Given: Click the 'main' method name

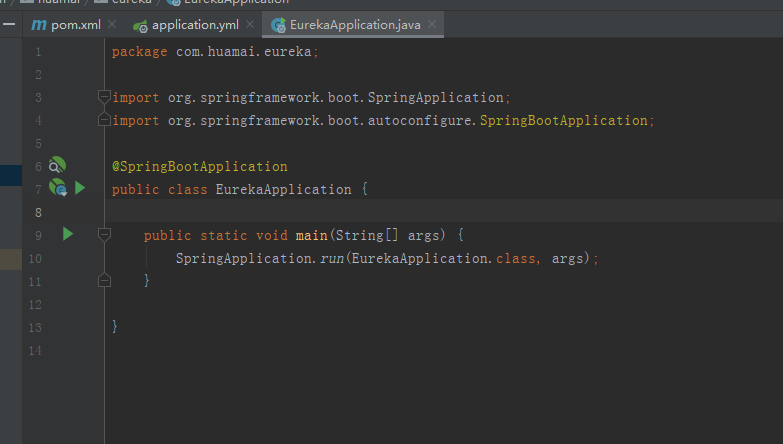Looking at the screenshot, I should [x=312, y=235].
